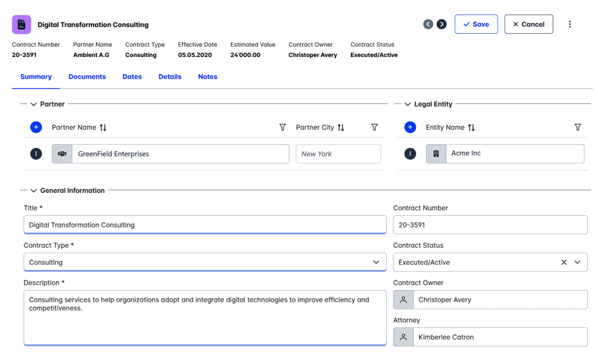Open the vertical three-dot more options menu
This screenshot has height=364, width=598.
click(x=569, y=24)
